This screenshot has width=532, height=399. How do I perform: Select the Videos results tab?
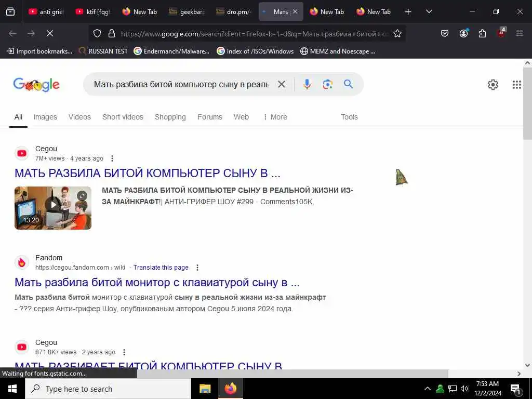pos(79,117)
